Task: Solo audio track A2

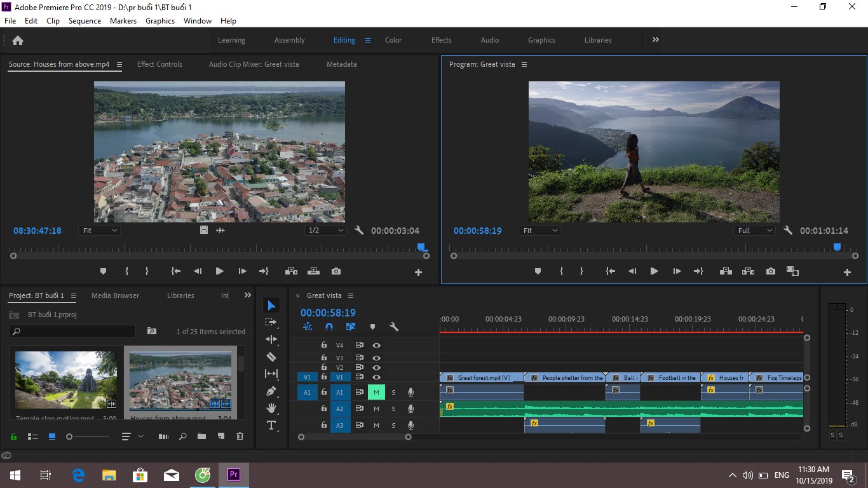Action: [393, 409]
